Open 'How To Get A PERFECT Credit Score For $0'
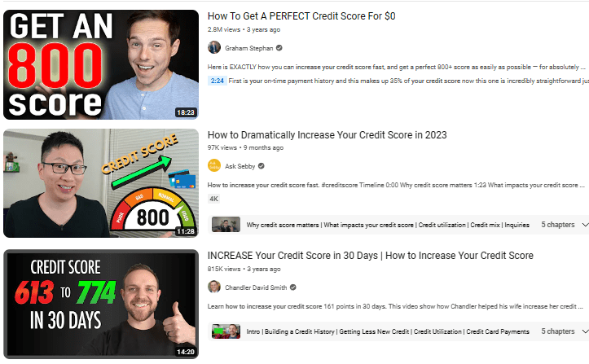This screenshot has height=364, width=589. (x=301, y=16)
